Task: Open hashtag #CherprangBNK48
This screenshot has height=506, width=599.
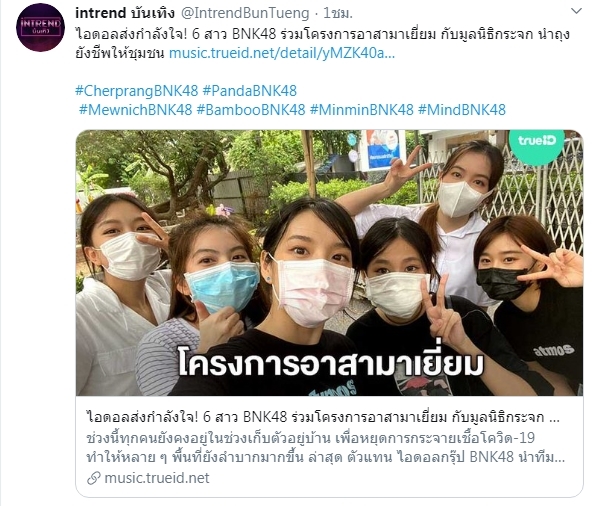Action: tap(137, 91)
